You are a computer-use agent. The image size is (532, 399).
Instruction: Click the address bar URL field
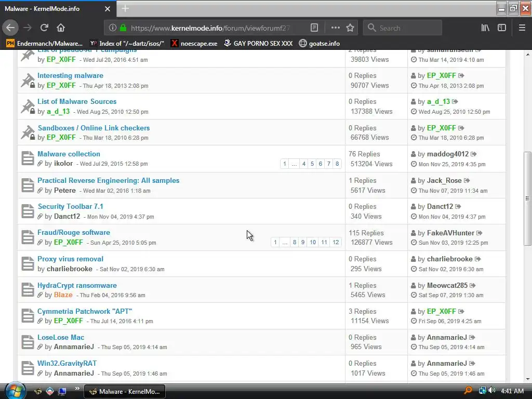pos(210,28)
